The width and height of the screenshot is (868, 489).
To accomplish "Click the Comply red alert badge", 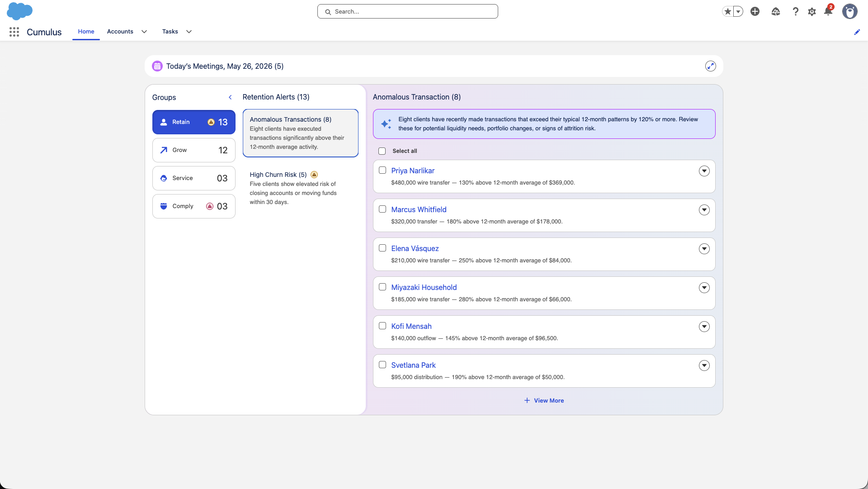I will pos(210,206).
